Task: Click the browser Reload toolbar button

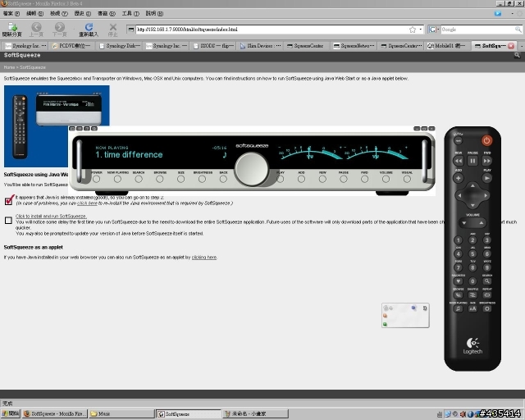Action: click(89, 30)
